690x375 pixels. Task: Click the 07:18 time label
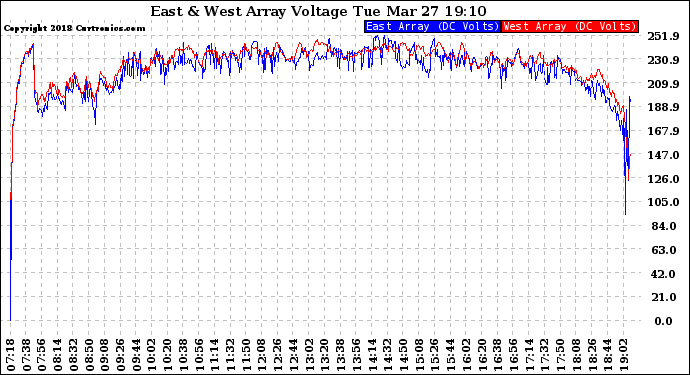click(x=11, y=355)
